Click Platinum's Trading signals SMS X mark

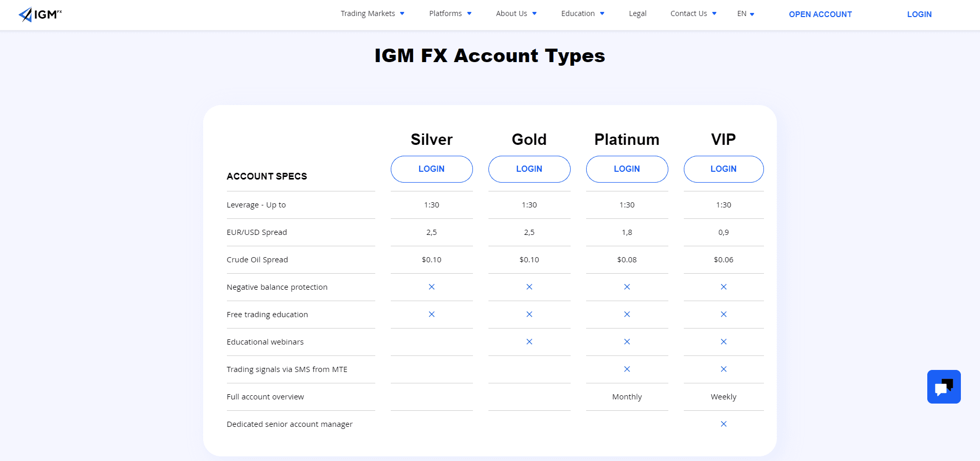pyautogui.click(x=627, y=369)
